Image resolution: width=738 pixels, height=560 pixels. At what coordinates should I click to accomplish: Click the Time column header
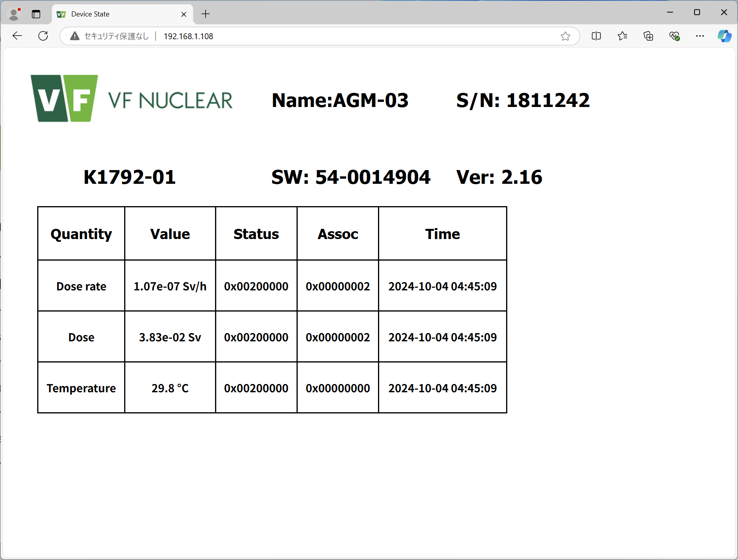pyautogui.click(x=443, y=234)
